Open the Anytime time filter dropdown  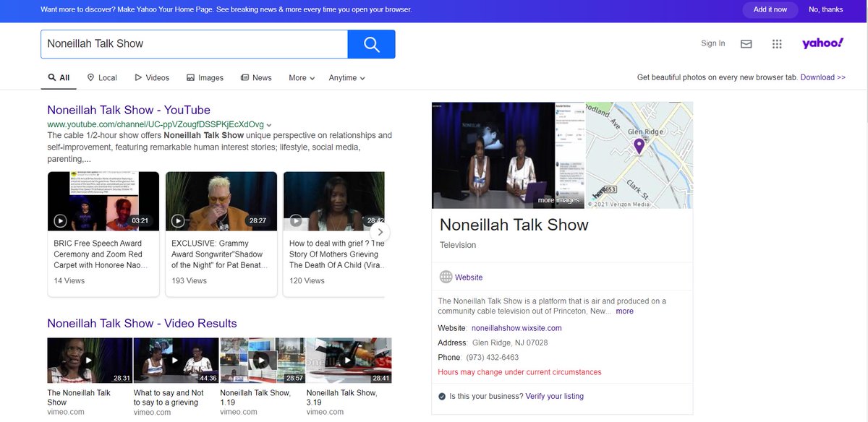(347, 78)
